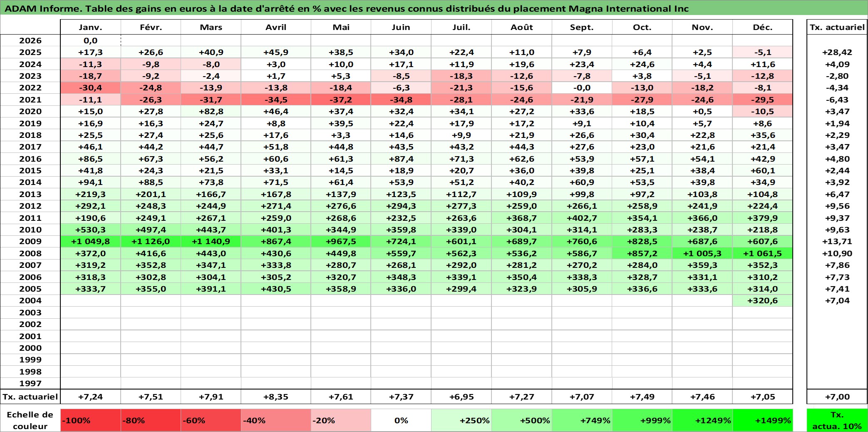The height and width of the screenshot is (432, 868).
Task: Select the +999% color scale cell
Action: pos(642,420)
